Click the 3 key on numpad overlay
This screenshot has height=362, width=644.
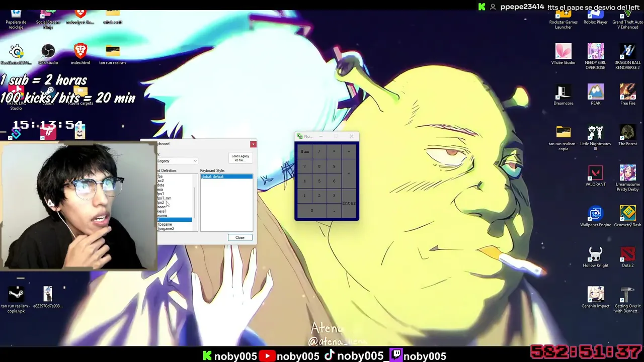click(x=334, y=196)
